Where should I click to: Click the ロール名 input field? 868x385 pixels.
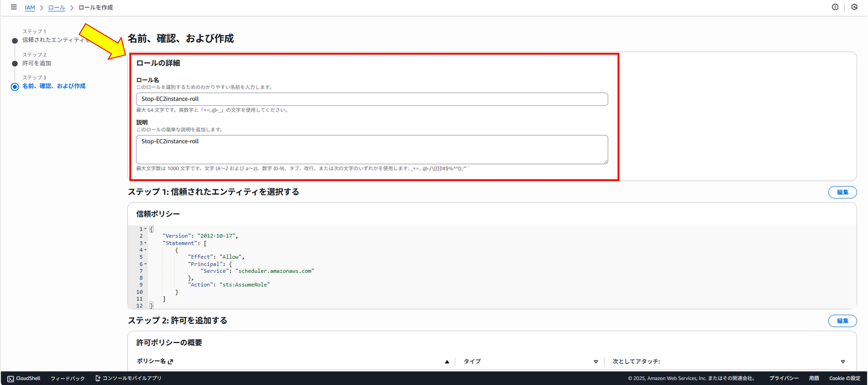pos(372,99)
